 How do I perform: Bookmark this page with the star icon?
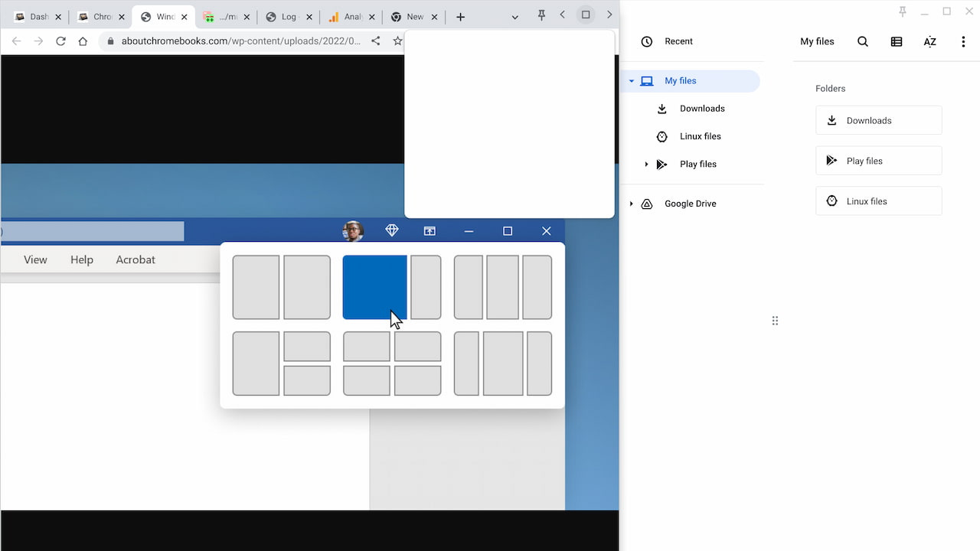tap(397, 41)
